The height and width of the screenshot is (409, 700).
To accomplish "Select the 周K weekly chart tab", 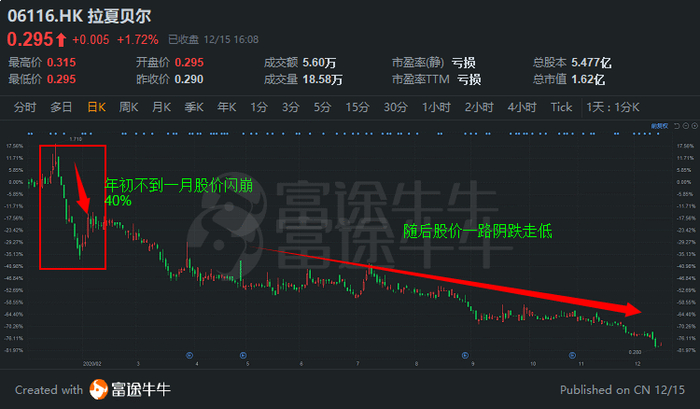I will [x=129, y=107].
